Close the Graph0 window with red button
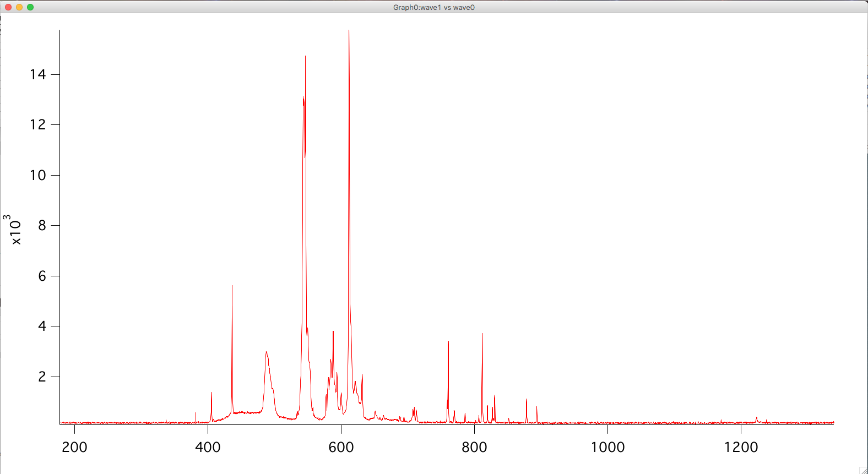 pos(8,7)
